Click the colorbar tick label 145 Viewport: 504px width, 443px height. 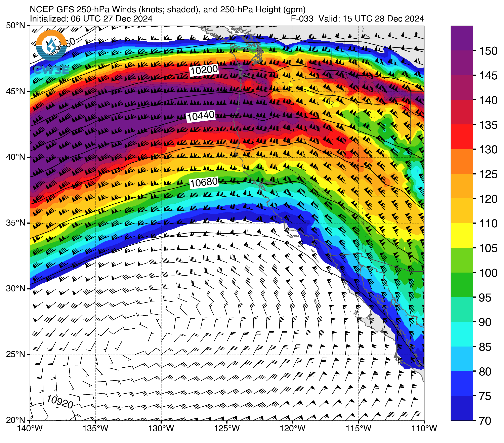(488, 76)
